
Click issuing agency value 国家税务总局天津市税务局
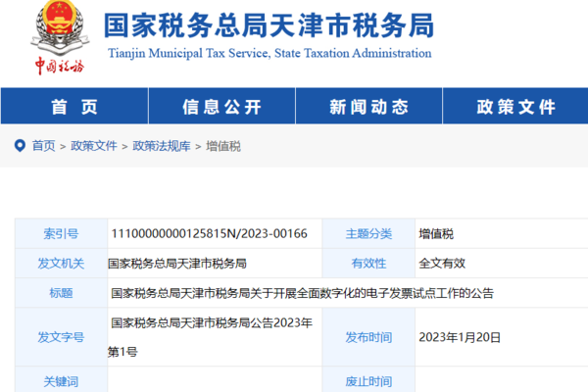(177, 264)
